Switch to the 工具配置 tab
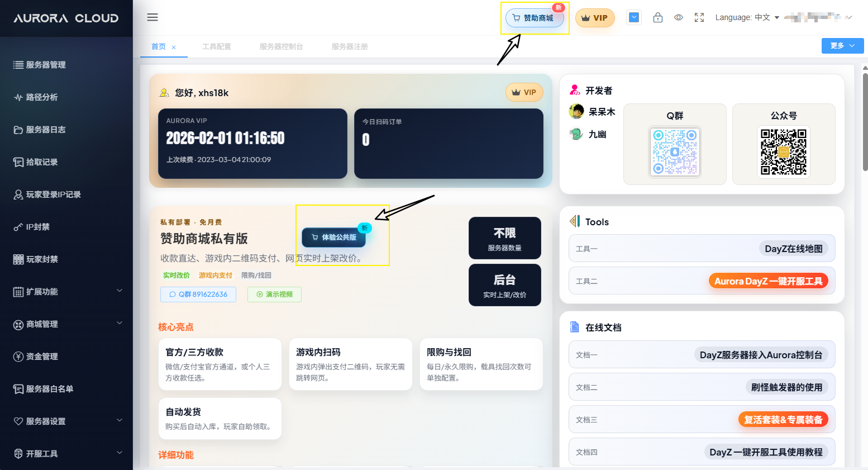Image resolution: width=868 pixels, height=470 pixels. (217, 46)
